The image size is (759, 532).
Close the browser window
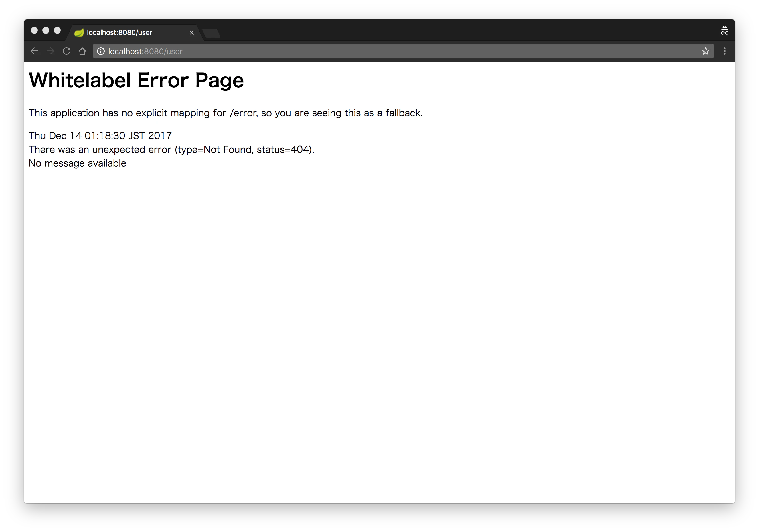tap(34, 30)
